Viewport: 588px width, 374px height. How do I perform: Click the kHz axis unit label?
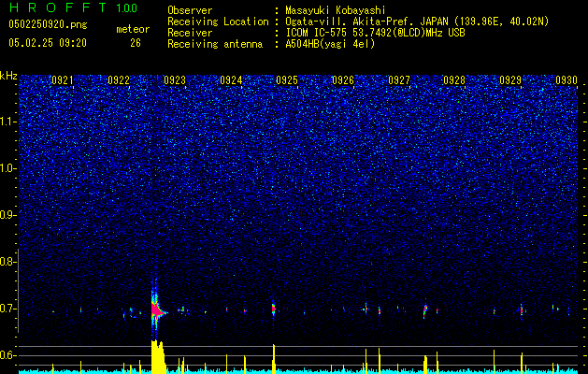click(x=8, y=76)
